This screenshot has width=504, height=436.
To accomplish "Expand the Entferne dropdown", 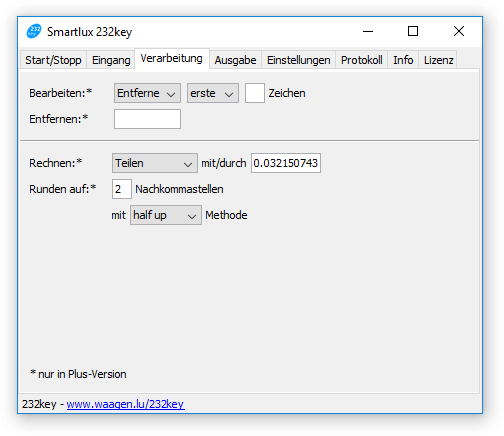I will (x=147, y=93).
